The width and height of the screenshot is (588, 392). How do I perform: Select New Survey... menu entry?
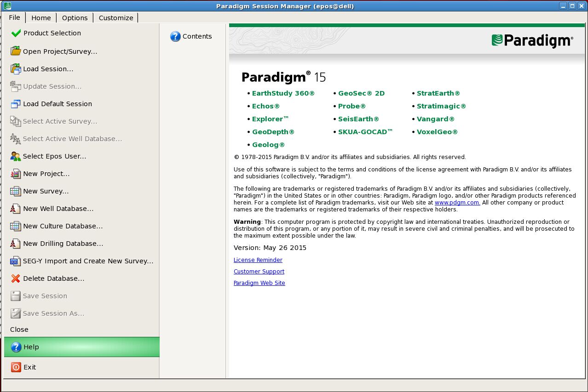pos(82,191)
